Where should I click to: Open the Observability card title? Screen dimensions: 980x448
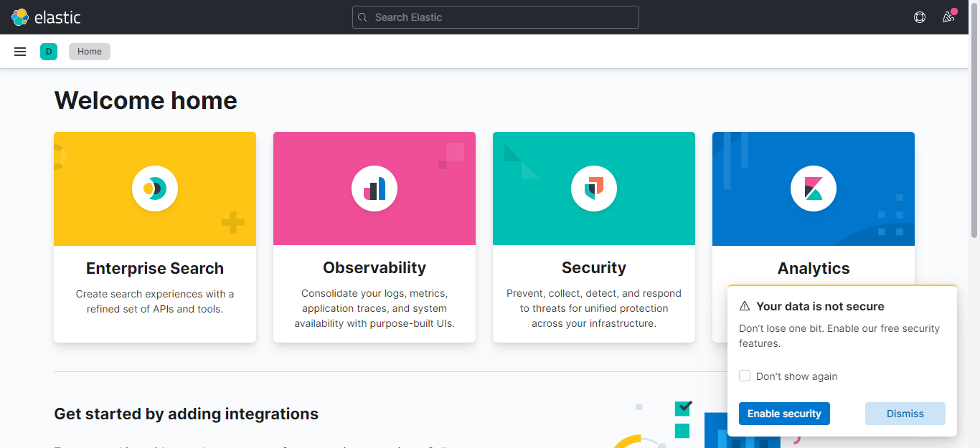(374, 268)
